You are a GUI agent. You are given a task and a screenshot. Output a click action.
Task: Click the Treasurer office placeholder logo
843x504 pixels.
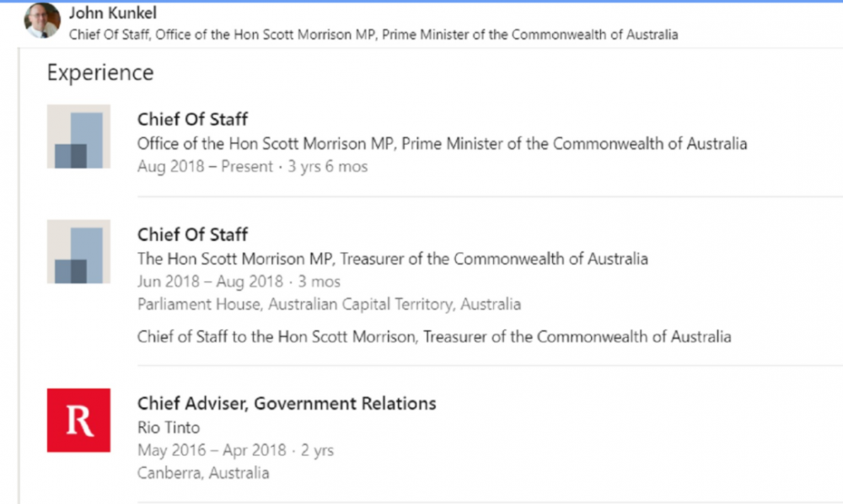(78, 251)
